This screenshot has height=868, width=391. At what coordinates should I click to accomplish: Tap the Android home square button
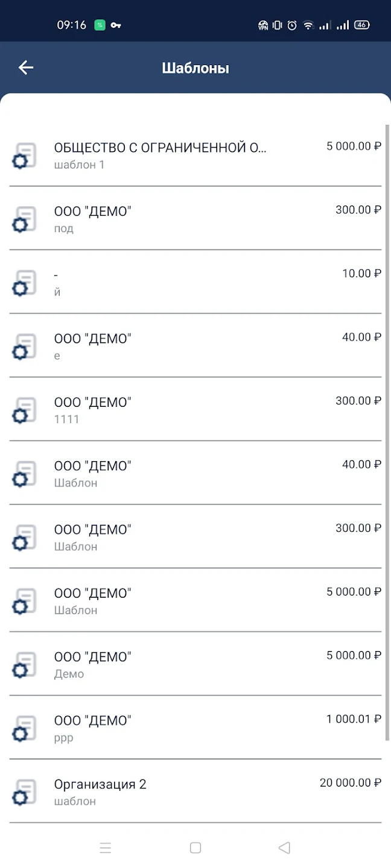pyautogui.click(x=195, y=848)
